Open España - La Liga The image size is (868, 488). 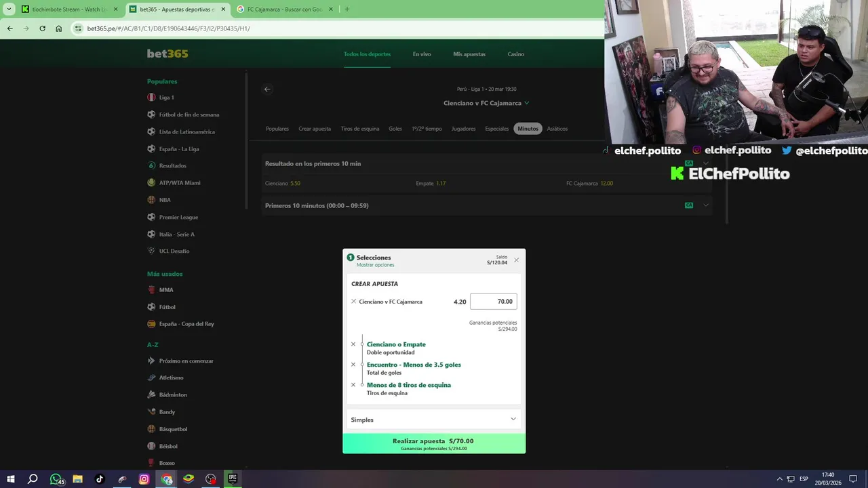coord(179,149)
